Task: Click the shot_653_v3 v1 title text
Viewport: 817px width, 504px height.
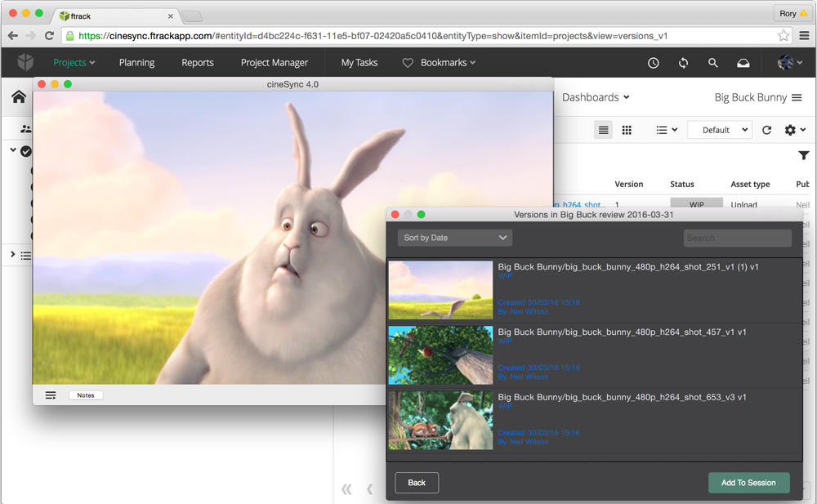Action: pyautogui.click(x=622, y=397)
